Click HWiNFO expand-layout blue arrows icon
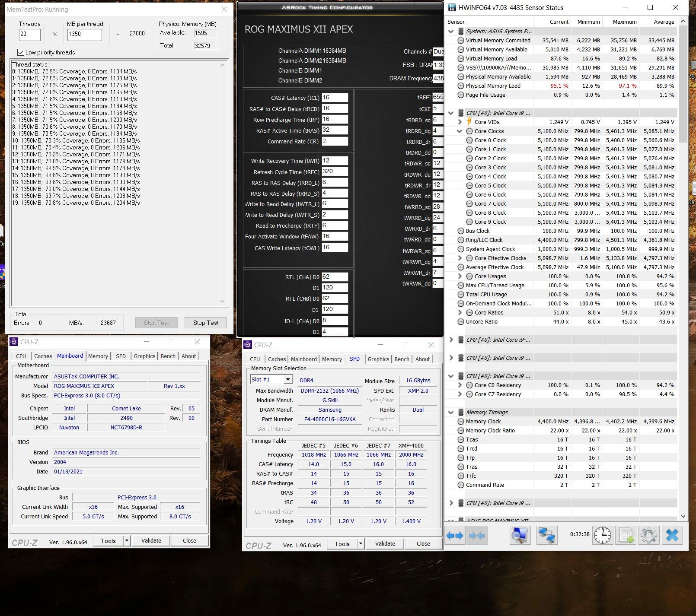Image resolution: width=696 pixels, height=616 pixels. pyautogui.click(x=455, y=536)
